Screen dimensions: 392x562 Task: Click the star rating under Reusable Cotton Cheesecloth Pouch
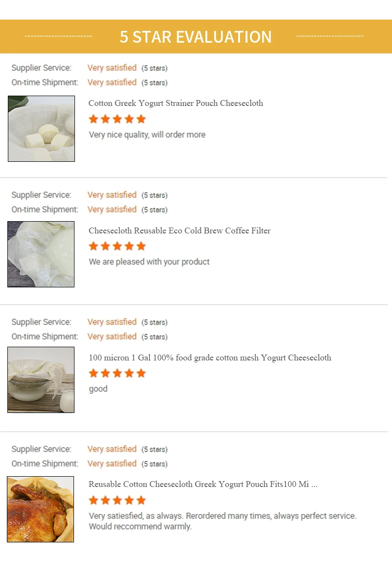(117, 500)
